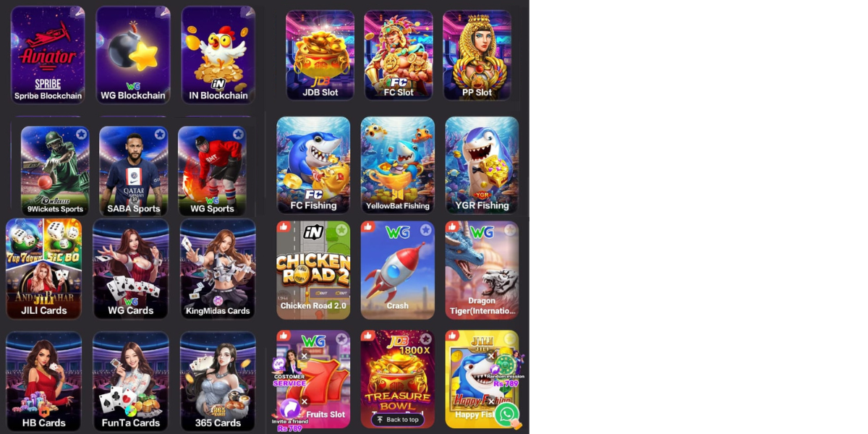The height and width of the screenshot is (434, 868).
Task: Launch the Treasure Bowl 1800X game
Action: click(x=398, y=379)
